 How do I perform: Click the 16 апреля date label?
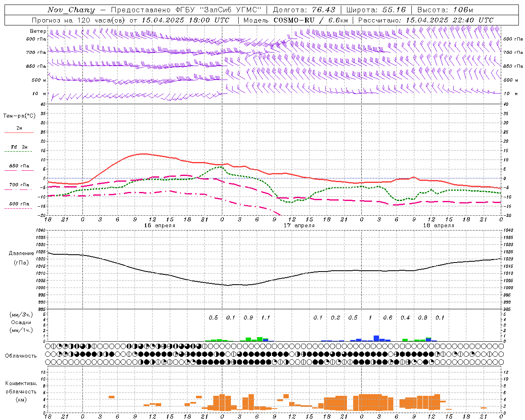[160, 226]
